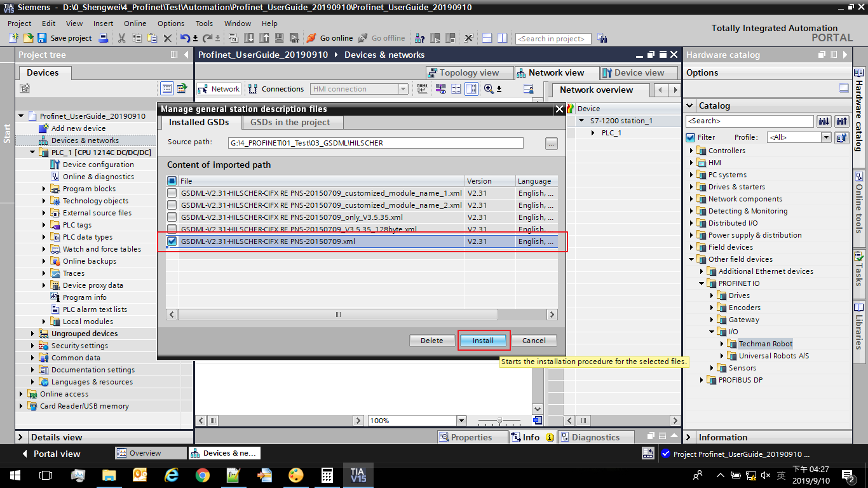The width and height of the screenshot is (868, 488).
Task: Expand Program blocks in project tree
Action: (44, 189)
